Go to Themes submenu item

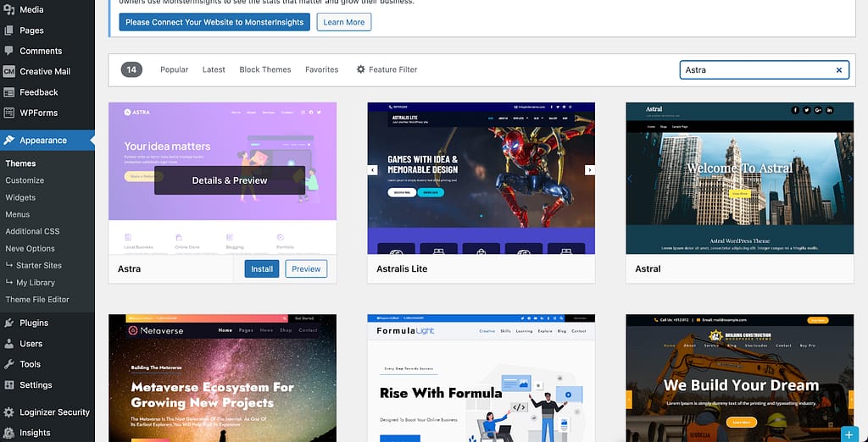tap(20, 163)
